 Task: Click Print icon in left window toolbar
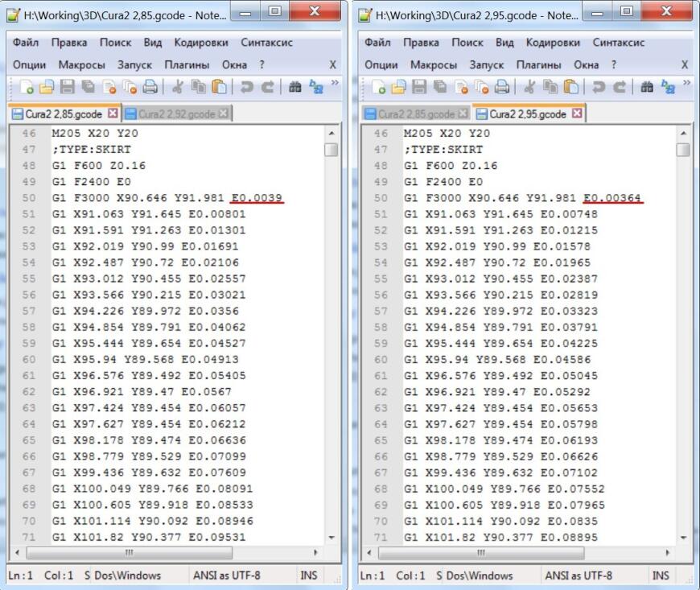click(x=150, y=87)
